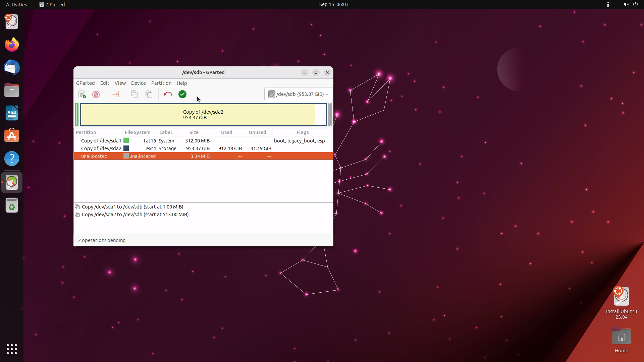Show Applications grid from the dock
Image resolution: width=644 pixels, height=362 pixels.
click(12, 349)
